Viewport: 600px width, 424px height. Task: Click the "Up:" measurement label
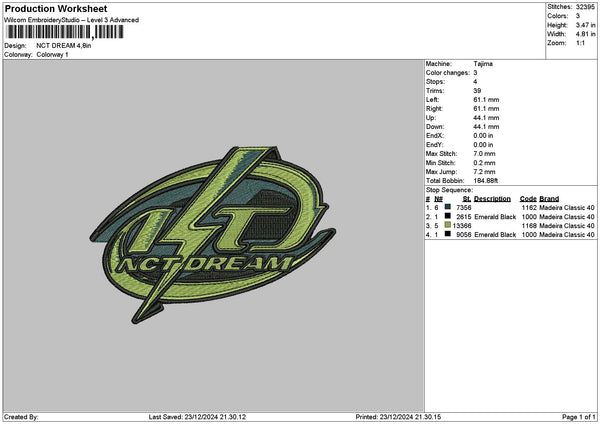tap(431, 118)
